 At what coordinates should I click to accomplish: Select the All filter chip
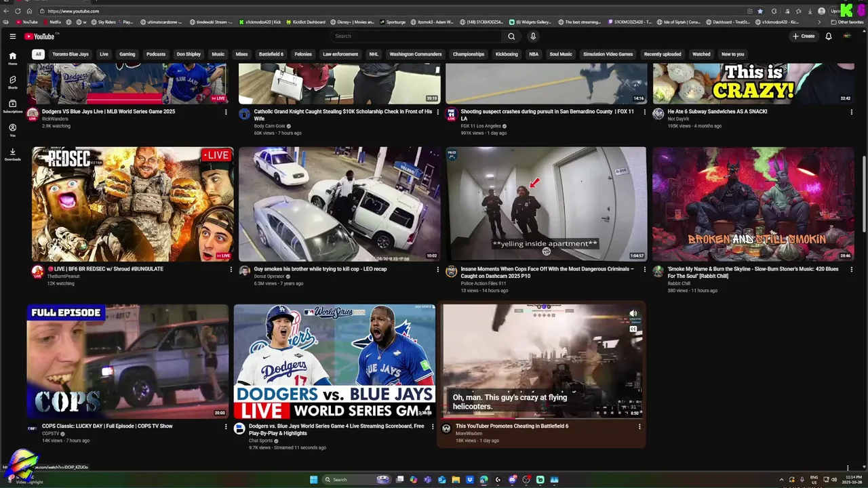(x=38, y=54)
